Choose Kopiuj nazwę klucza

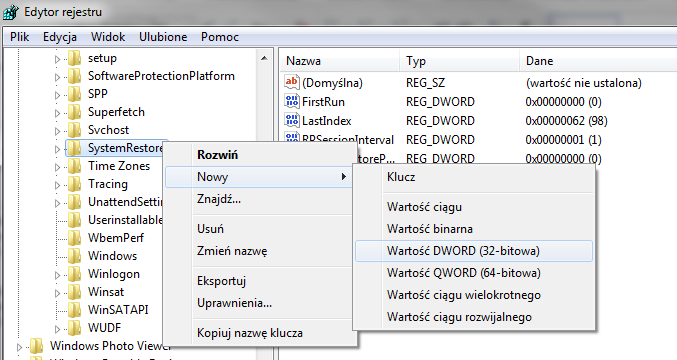[260, 333]
